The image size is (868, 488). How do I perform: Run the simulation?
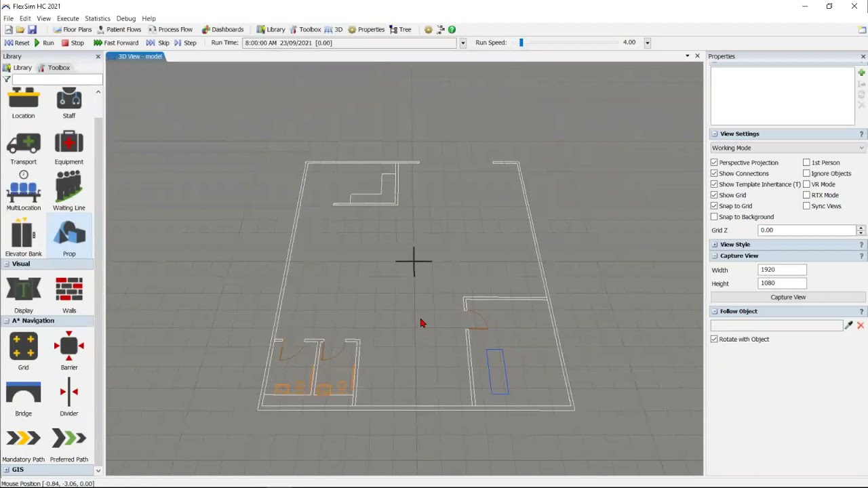click(44, 43)
